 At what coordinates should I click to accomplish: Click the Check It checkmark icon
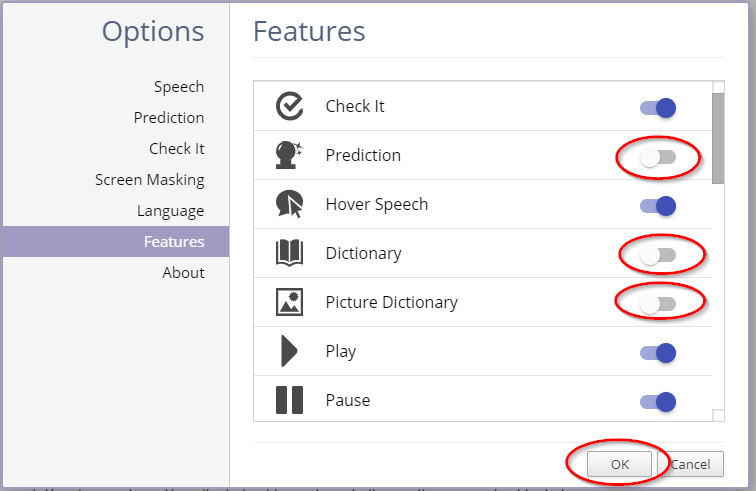289,106
